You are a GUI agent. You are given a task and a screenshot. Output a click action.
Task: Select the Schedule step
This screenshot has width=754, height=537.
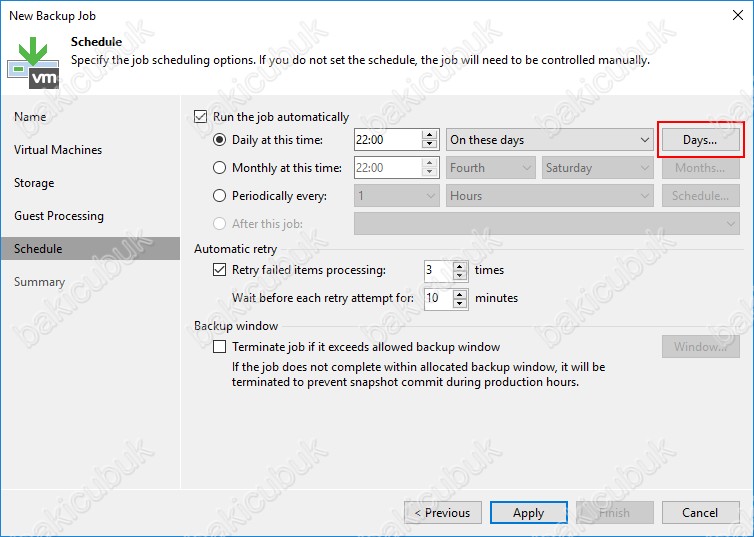[x=90, y=249]
